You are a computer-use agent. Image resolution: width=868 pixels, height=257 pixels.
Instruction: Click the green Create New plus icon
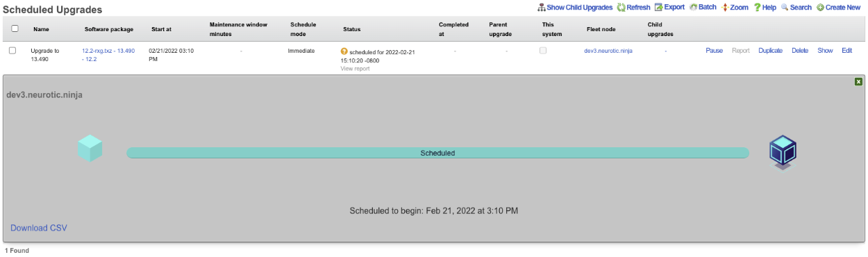(x=820, y=8)
